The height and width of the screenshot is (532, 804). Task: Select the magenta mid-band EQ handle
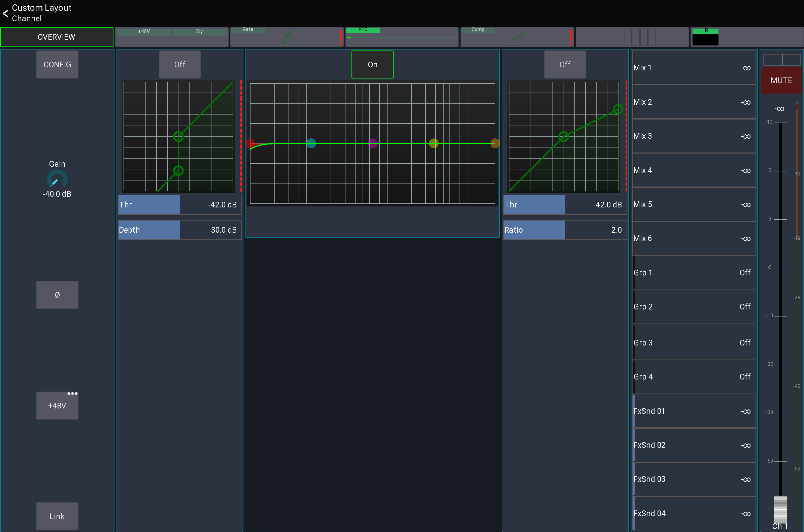(x=372, y=143)
